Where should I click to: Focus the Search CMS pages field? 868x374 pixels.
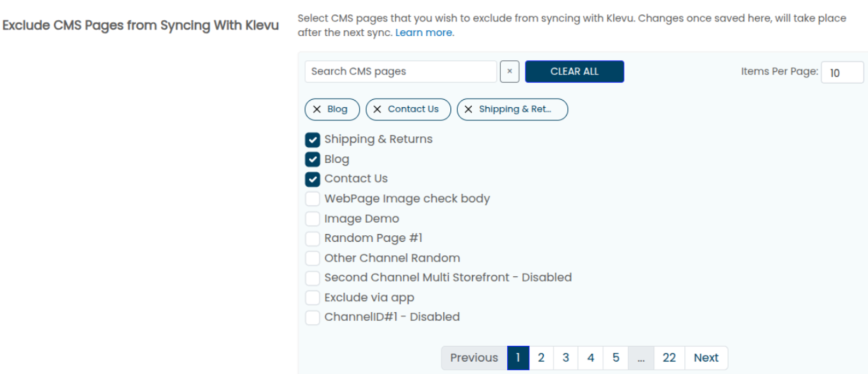tap(400, 71)
